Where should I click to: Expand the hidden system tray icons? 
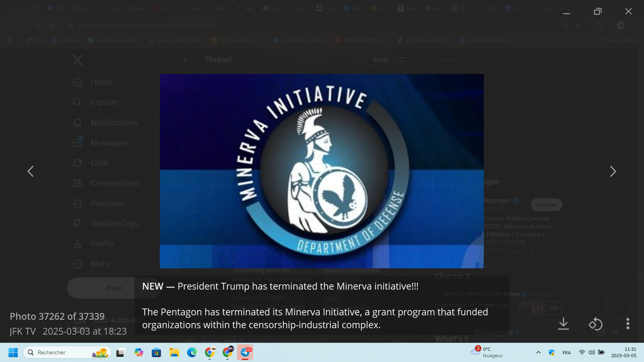click(x=538, y=352)
